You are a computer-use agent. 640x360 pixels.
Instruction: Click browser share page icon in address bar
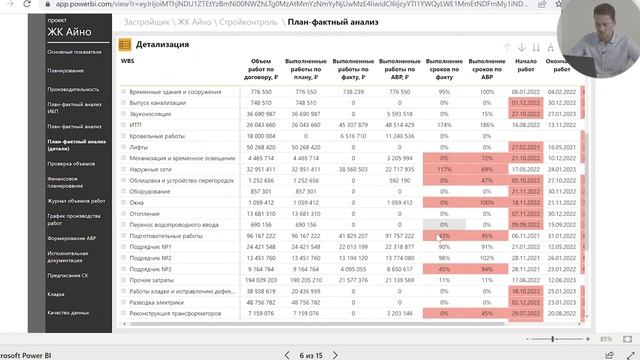coord(542,4)
